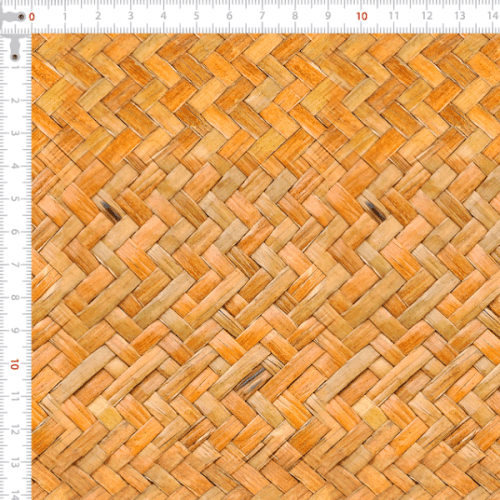
Task: Click the red 10 on top ruler
Action: point(362,16)
